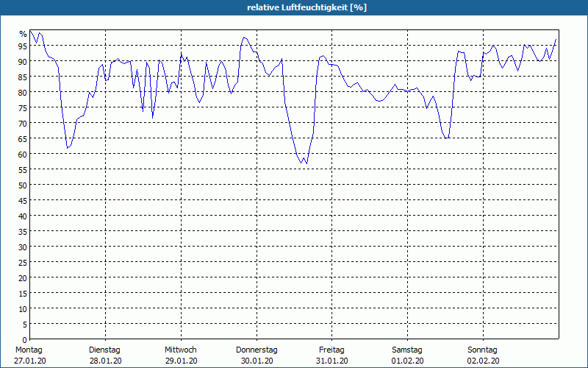Click the 0 y-axis origin label
Image resolution: width=588 pixels, height=368 pixels.
pos(25,340)
